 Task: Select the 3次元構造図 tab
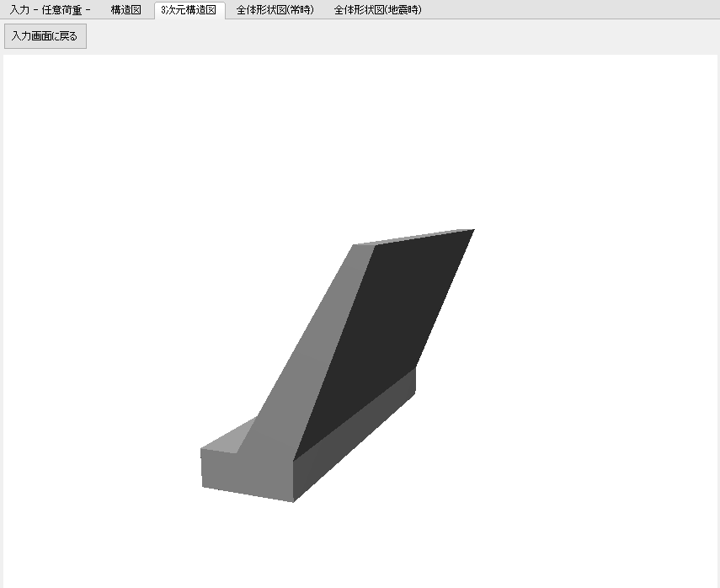(189, 9)
